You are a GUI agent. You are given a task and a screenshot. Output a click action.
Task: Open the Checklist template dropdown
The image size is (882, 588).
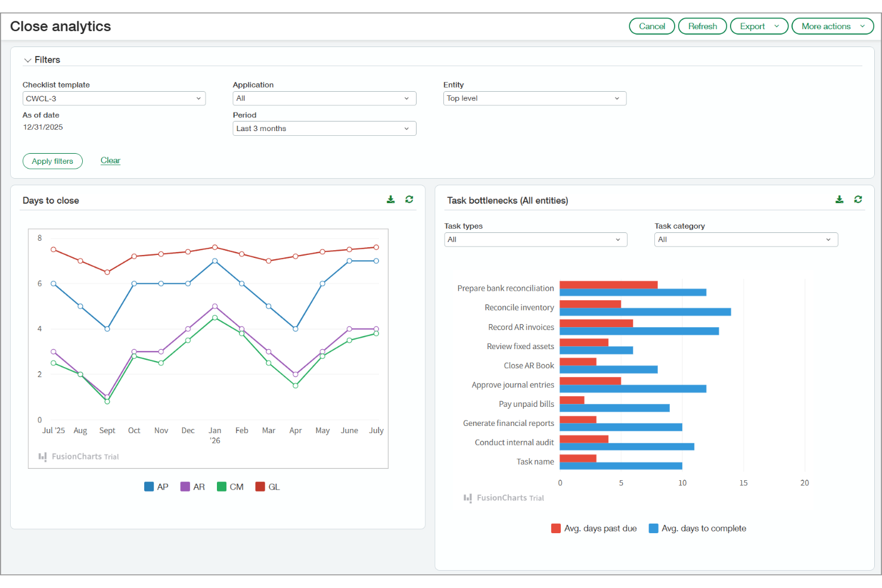point(114,98)
